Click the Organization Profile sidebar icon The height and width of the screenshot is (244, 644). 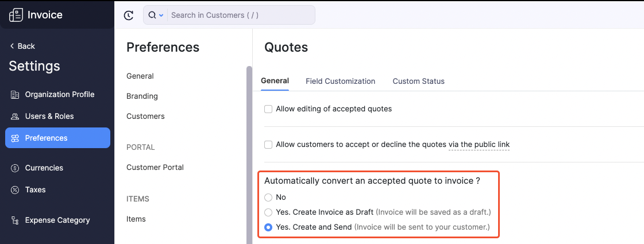pyautogui.click(x=15, y=95)
